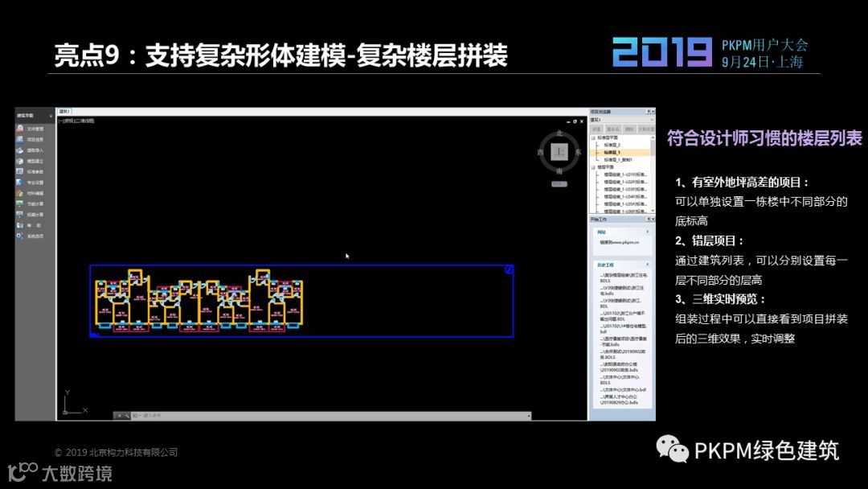Viewport: 868px width, 489px height.
Task: Open the sidebar header dropdown arrow
Action: pos(51,116)
